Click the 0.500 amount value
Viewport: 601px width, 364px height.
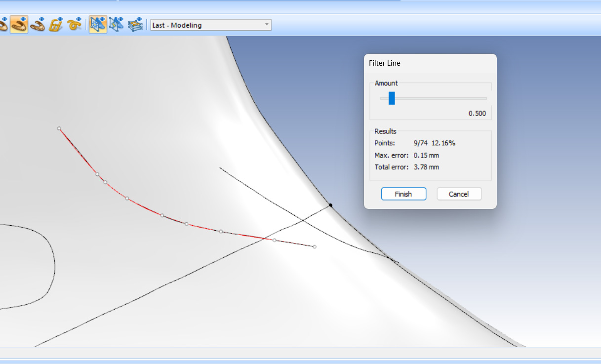(x=477, y=114)
